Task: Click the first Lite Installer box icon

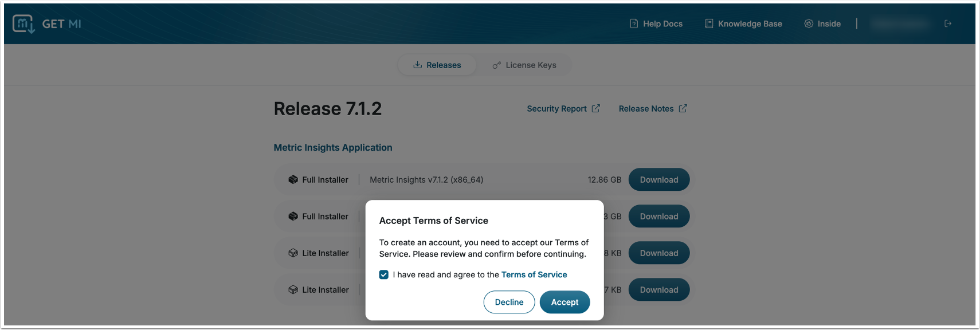Action: [293, 253]
